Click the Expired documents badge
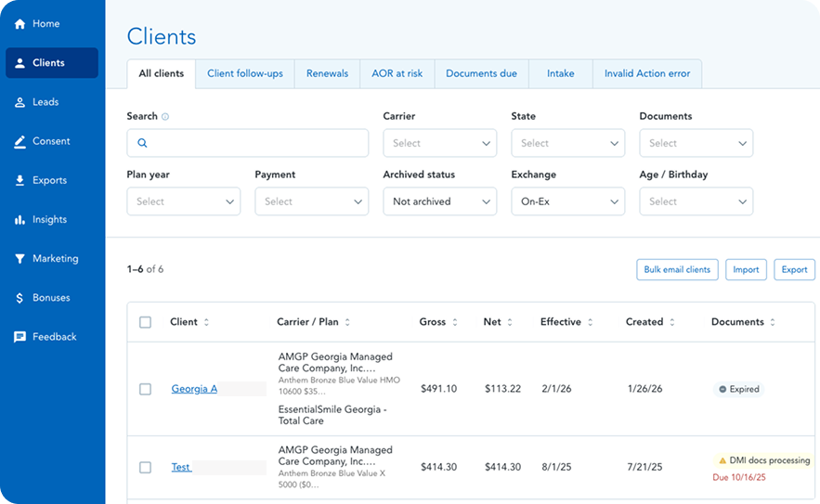 tap(738, 390)
